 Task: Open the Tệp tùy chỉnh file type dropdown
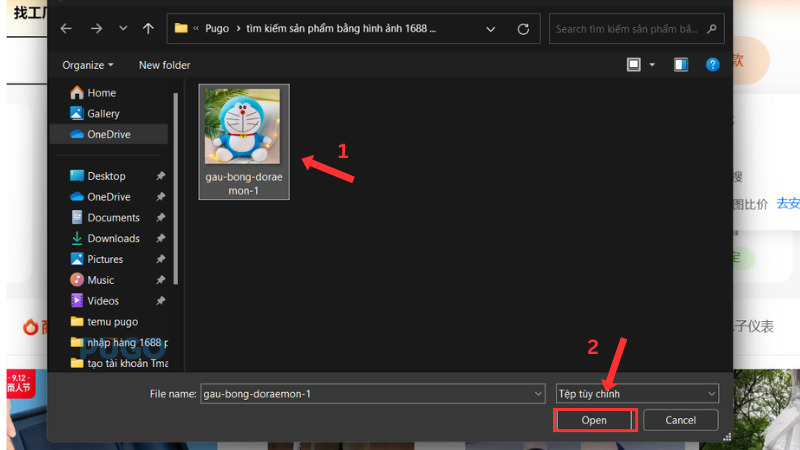click(637, 394)
